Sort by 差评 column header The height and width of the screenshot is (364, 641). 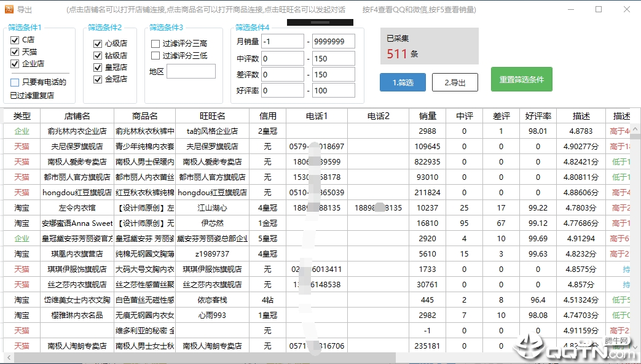point(501,116)
